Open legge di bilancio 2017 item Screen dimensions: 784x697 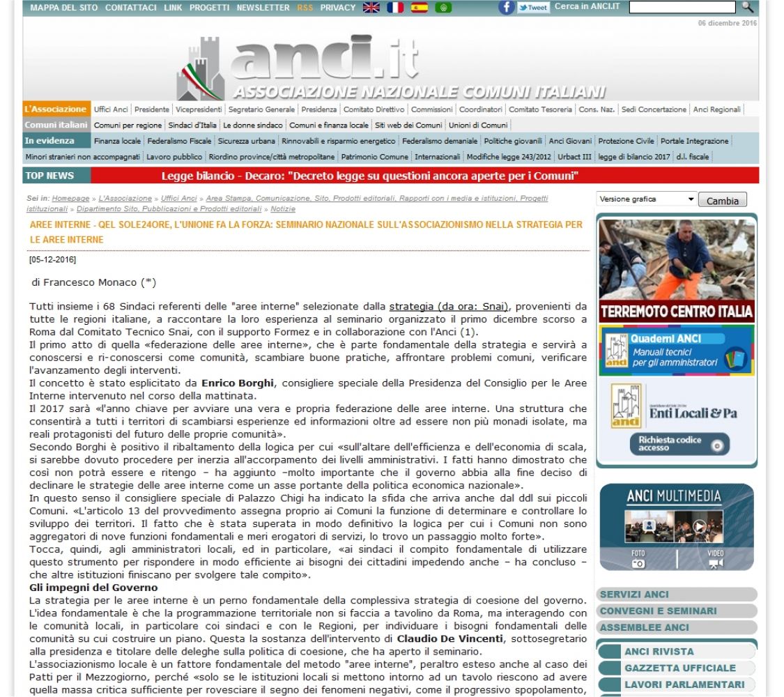(x=634, y=157)
